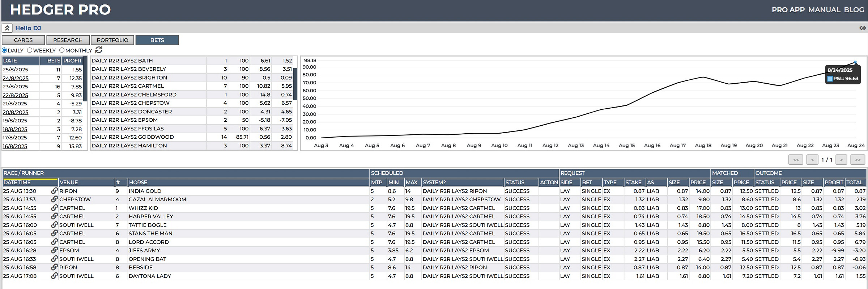Open the link icon for TATTIE BOGLE row

click(54, 225)
